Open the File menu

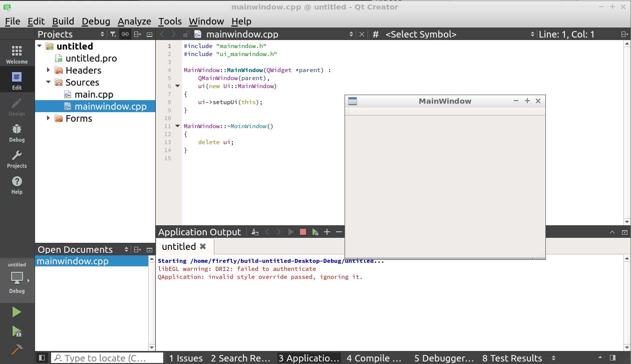click(13, 21)
